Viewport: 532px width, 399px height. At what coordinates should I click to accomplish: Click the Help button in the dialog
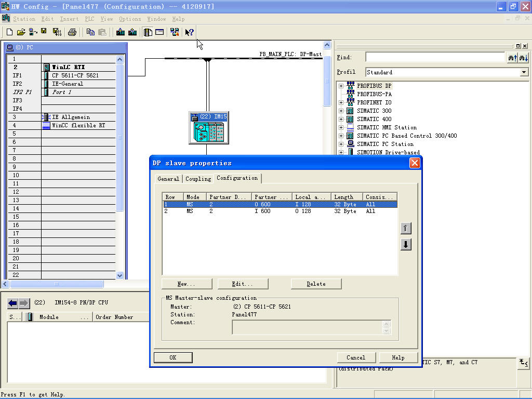pyautogui.click(x=398, y=357)
